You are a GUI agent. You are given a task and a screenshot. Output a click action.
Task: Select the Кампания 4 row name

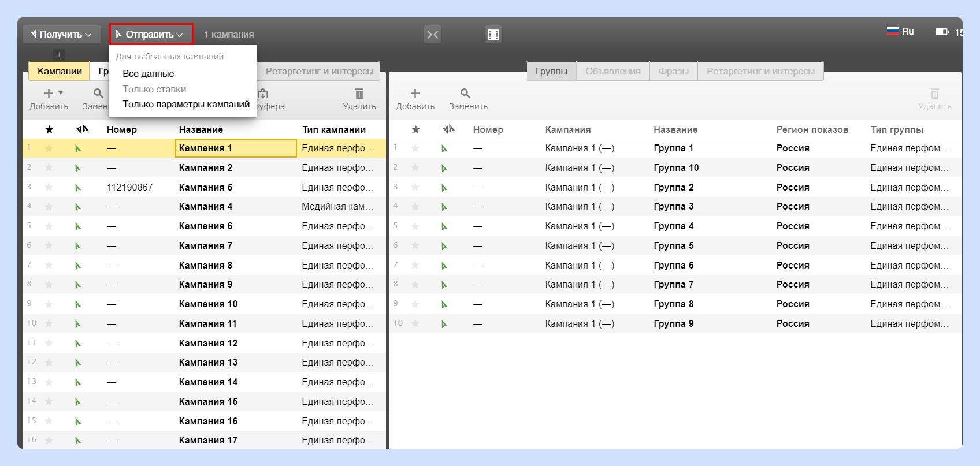206,206
